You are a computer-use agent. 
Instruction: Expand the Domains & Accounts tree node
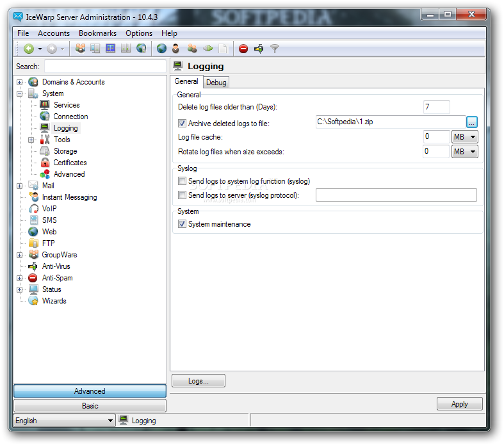[20, 82]
